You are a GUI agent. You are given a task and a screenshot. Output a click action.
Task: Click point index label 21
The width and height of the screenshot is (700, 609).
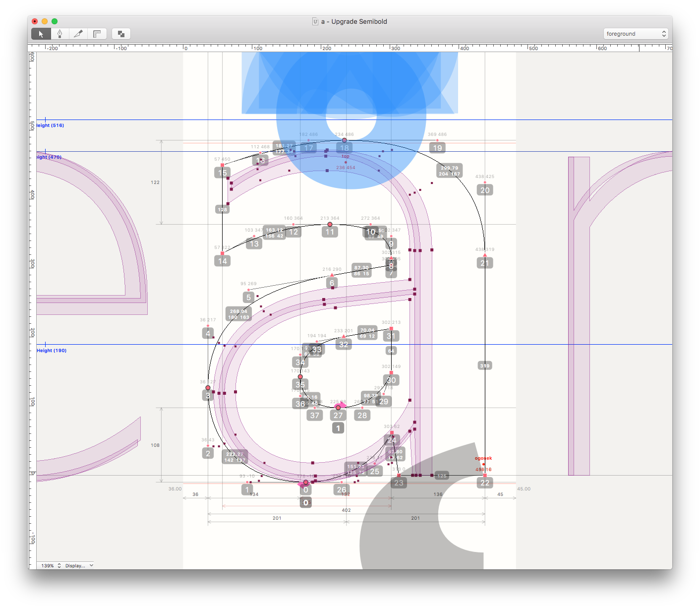pyautogui.click(x=485, y=263)
